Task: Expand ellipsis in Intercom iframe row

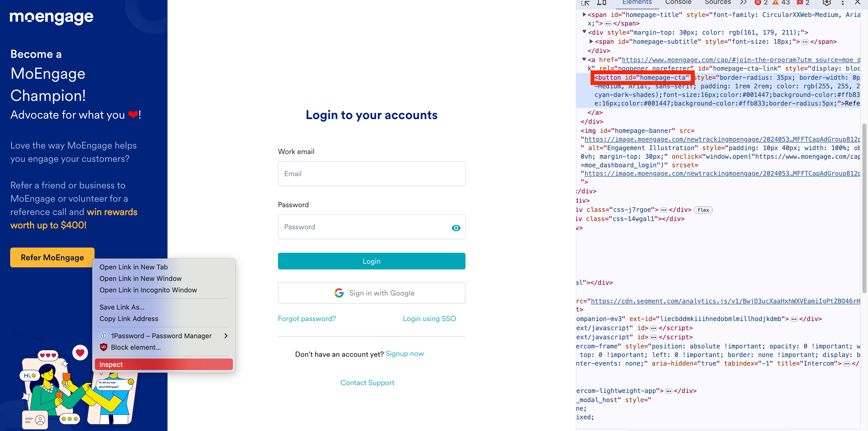Action: point(847,364)
